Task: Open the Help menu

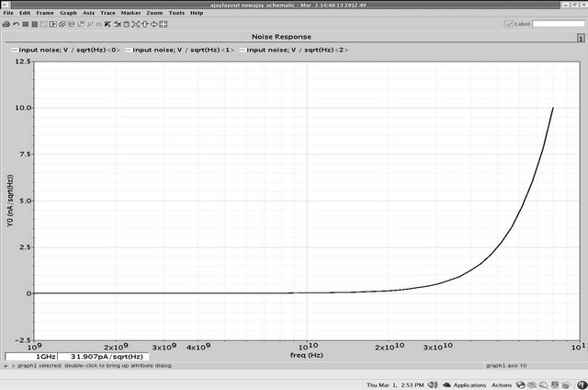Action: 197,13
